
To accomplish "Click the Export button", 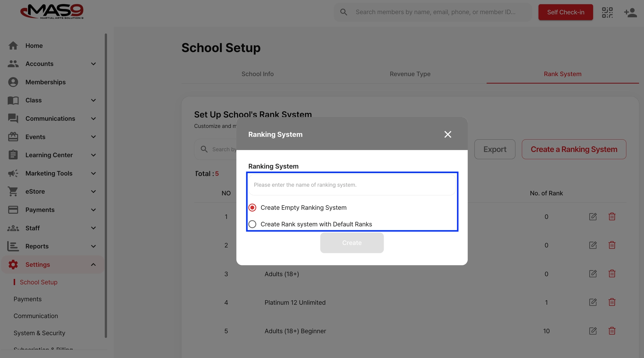I will click(x=494, y=149).
